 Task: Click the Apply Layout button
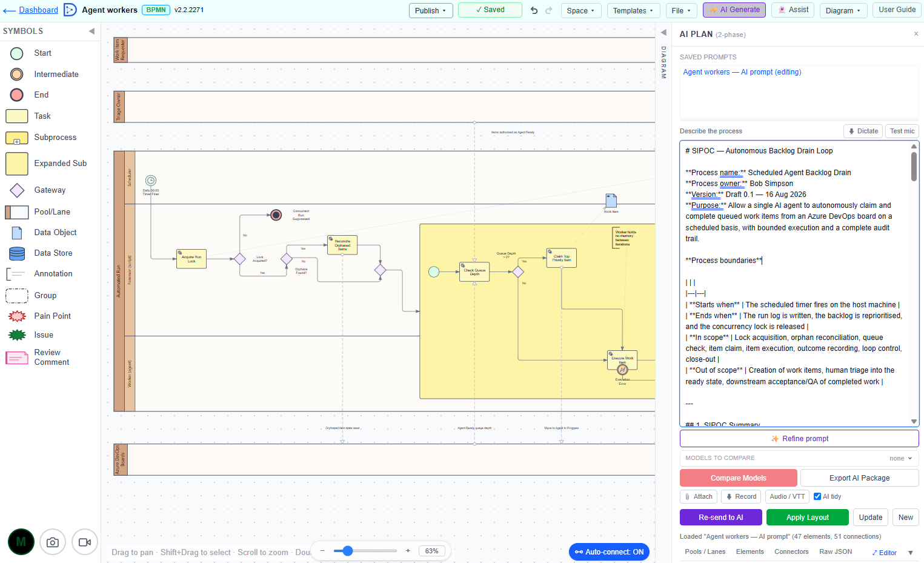(807, 518)
